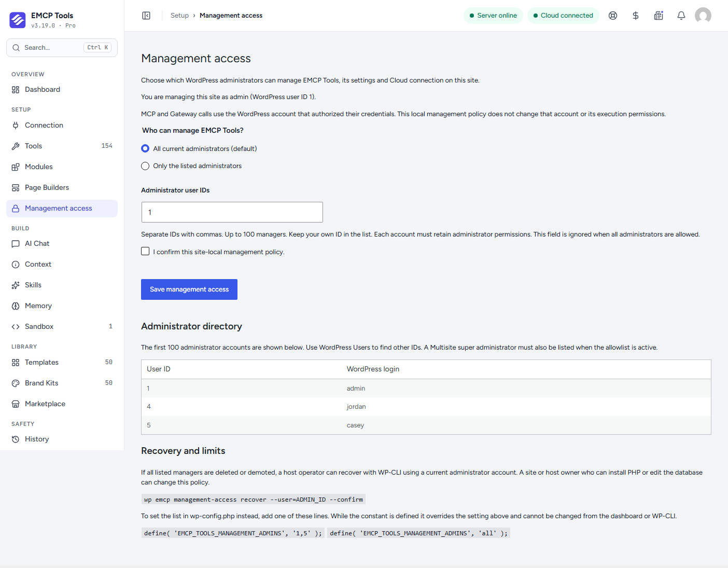Open the documents icon beside the bell
Screen dimensions: 728x568
[659, 16]
